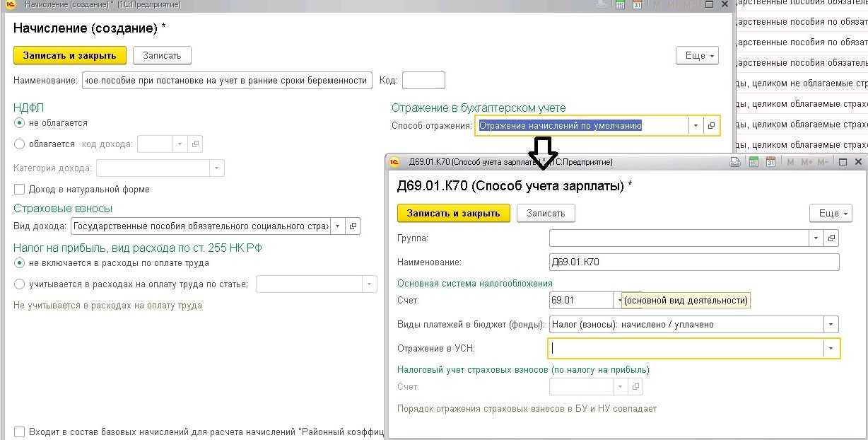Open налоговый учет Счет value form button
The height and width of the screenshot is (440, 868).
(635, 387)
